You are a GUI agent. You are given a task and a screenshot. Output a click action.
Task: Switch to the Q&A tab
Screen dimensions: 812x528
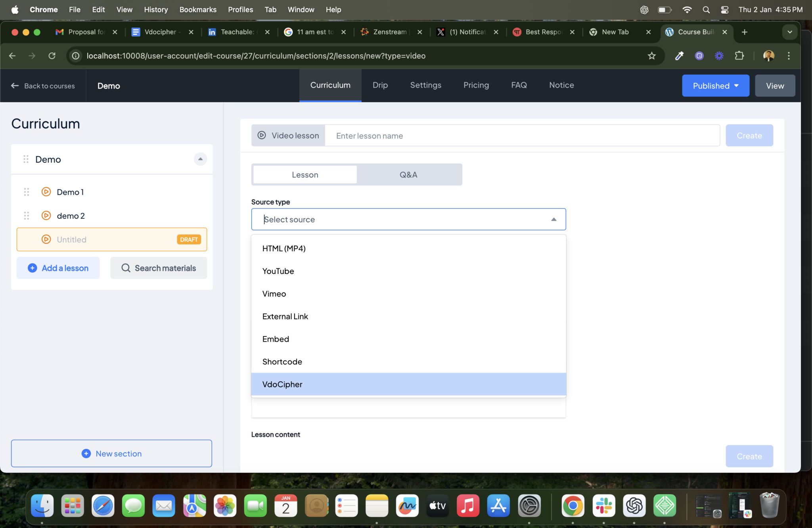point(409,174)
